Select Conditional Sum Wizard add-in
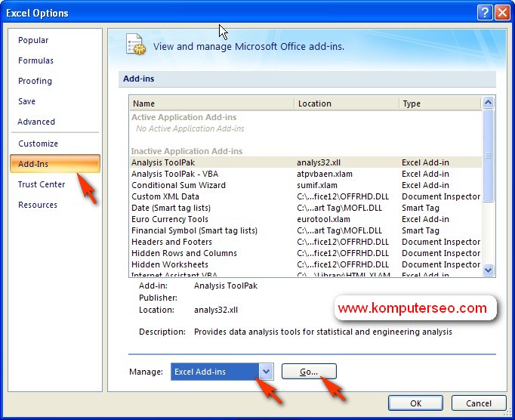Viewport: 515px width, 420px height. [306, 185]
